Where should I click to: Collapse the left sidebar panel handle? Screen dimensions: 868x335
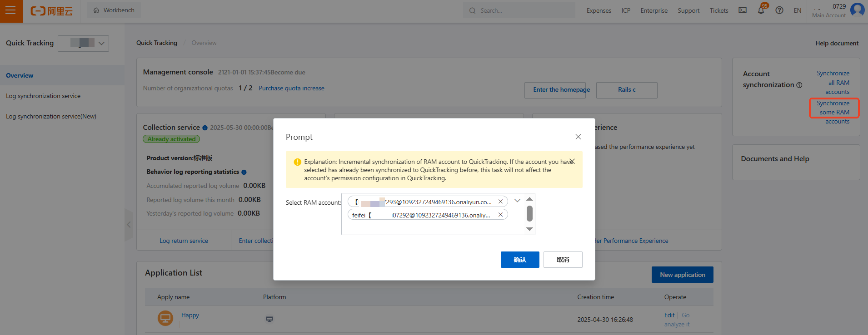tap(129, 225)
